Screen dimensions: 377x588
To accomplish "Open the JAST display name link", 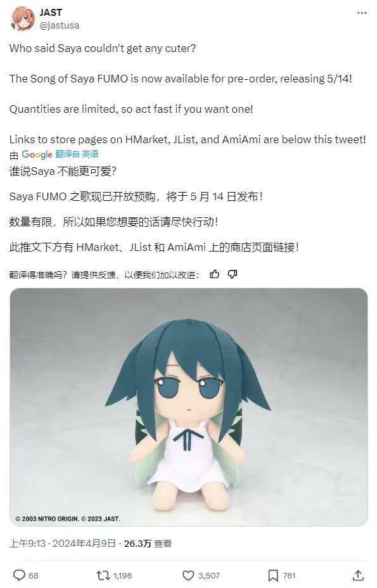I will coord(51,13).
